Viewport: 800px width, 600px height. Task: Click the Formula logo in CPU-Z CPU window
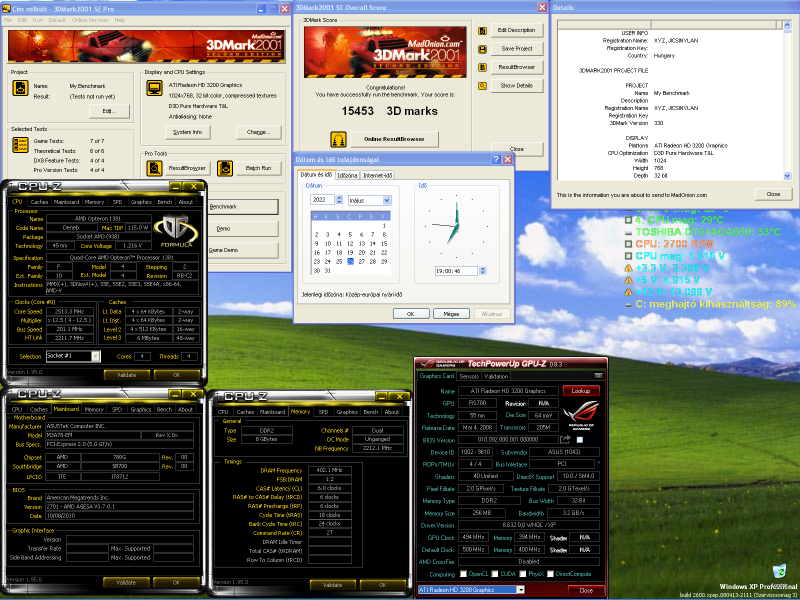tap(176, 232)
